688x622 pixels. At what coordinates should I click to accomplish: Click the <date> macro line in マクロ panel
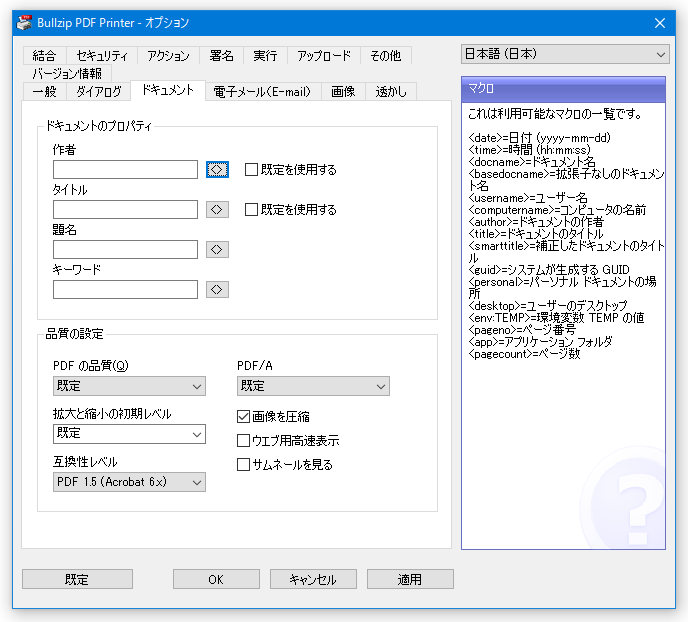(x=539, y=138)
